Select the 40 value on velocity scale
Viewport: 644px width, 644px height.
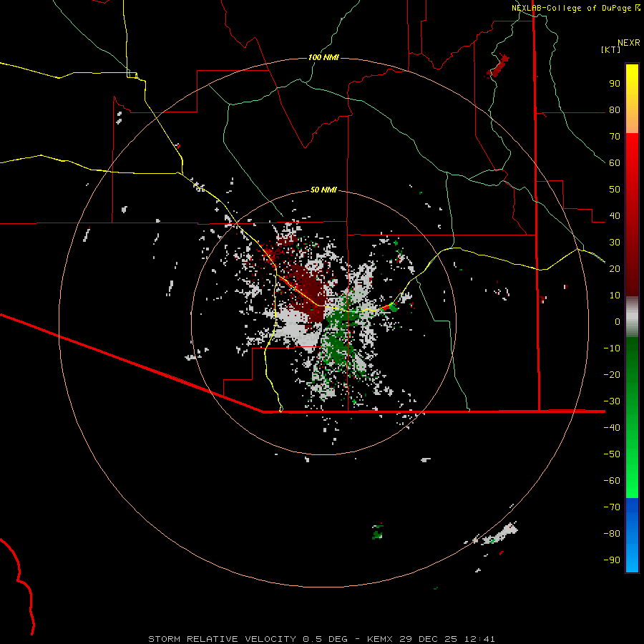point(615,215)
